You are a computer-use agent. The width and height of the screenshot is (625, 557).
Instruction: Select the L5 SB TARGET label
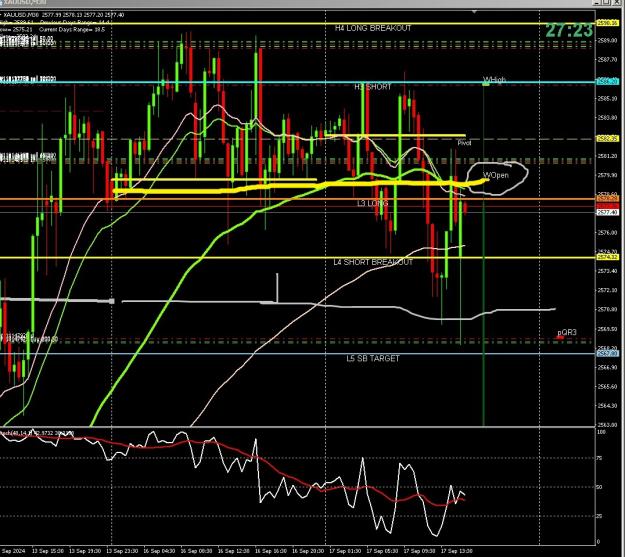(373, 358)
